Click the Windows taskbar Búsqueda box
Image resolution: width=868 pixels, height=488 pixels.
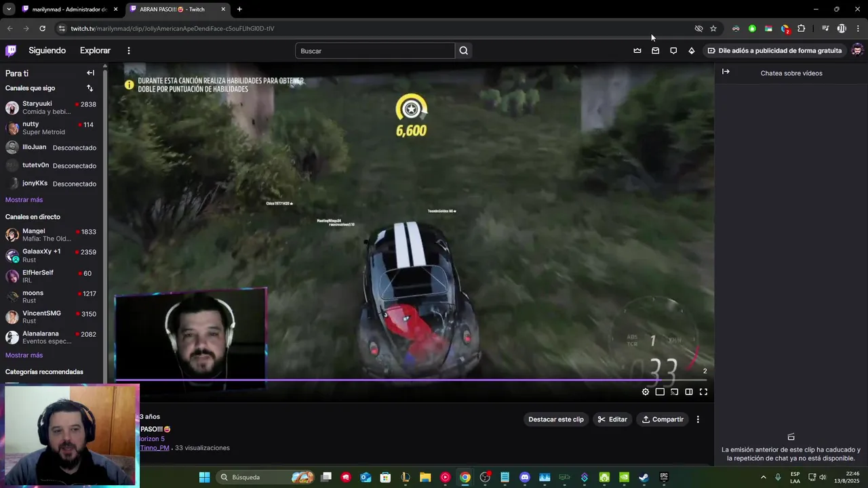coord(267,477)
